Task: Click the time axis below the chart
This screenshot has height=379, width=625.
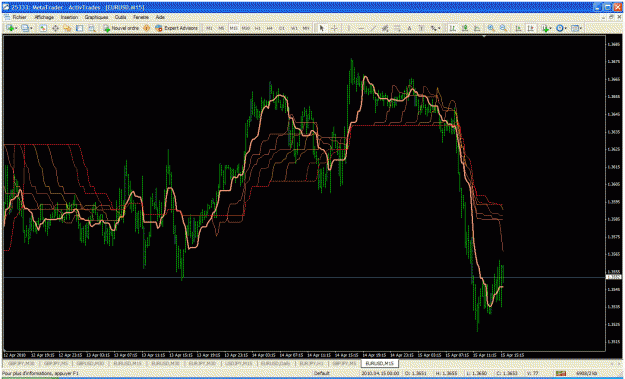Action: pos(304,355)
